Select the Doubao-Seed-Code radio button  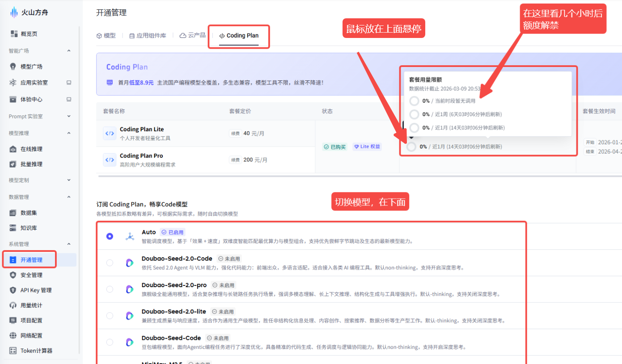pos(110,342)
